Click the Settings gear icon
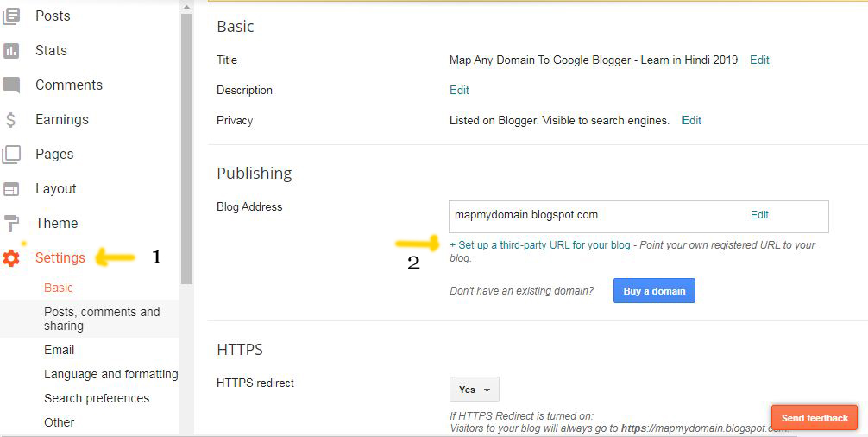This screenshot has width=868, height=437. (11, 258)
